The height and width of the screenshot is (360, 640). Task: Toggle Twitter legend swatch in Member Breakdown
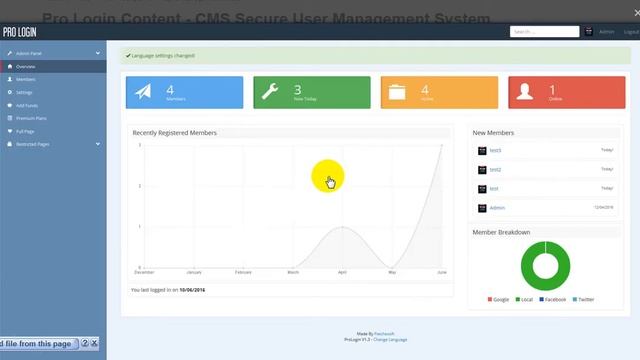[x=575, y=300]
